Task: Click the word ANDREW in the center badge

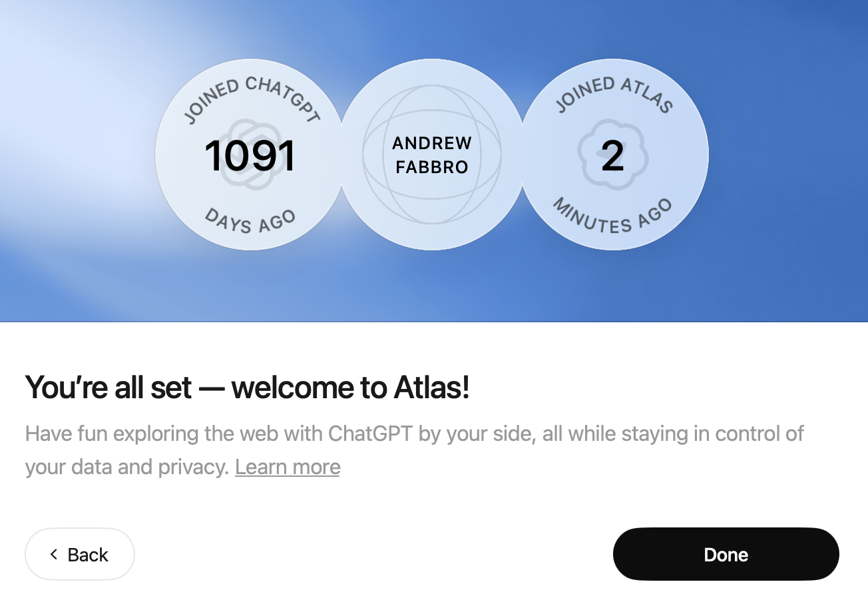Action: coord(432,143)
